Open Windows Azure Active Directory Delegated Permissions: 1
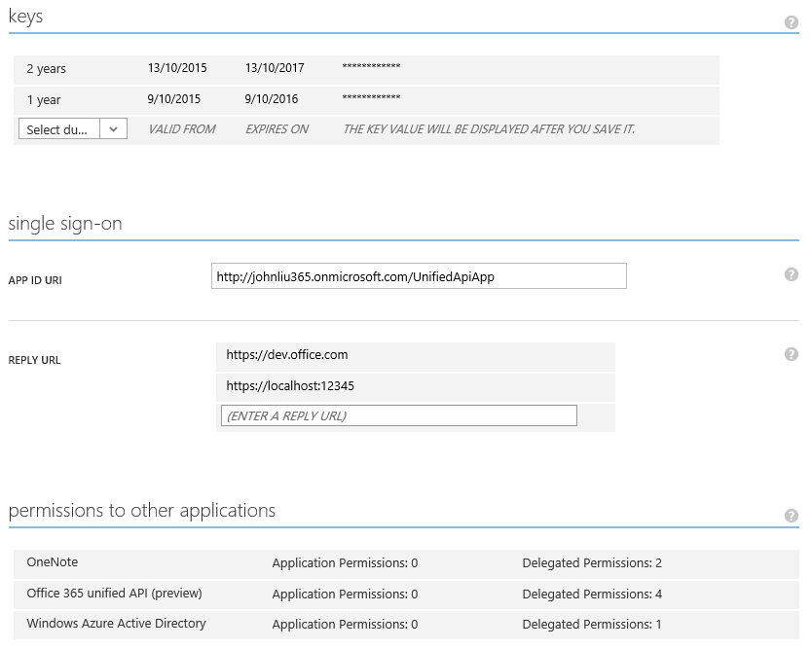 coord(592,625)
